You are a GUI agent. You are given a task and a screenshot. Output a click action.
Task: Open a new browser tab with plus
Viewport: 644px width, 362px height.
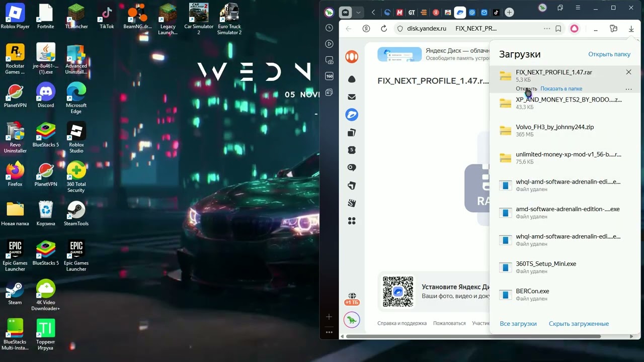point(509,13)
